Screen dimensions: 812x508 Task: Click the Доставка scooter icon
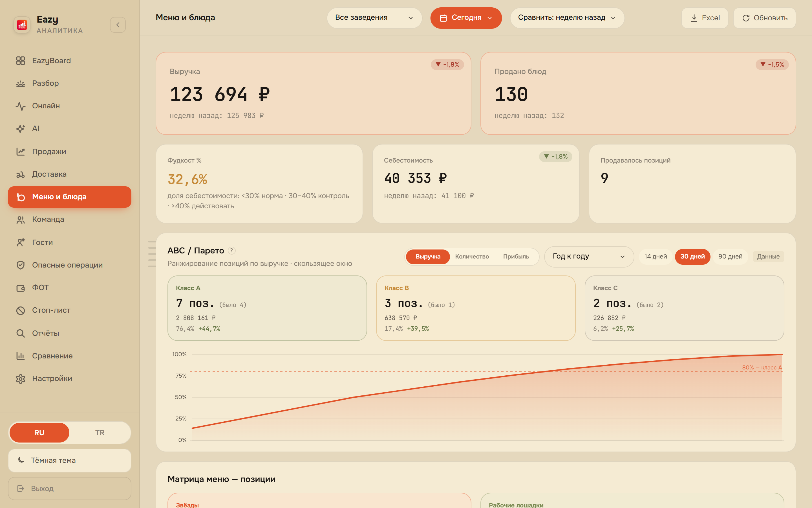pos(21,174)
